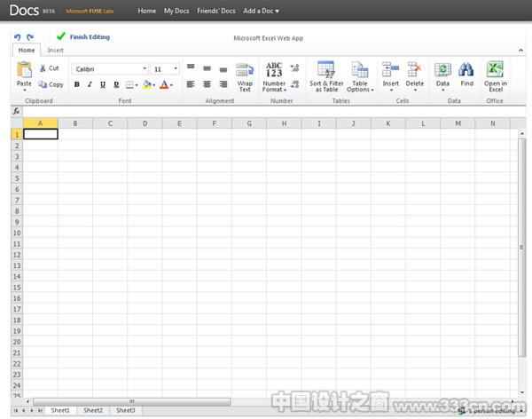532x419 pixels.
Task: Open the Add a Doc menu
Action: point(261,11)
